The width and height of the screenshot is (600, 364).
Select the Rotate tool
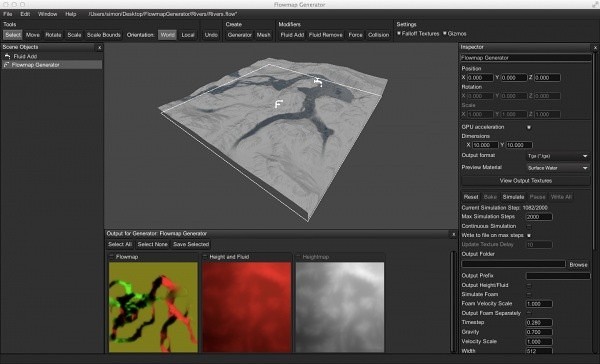(x=53, y=35)
